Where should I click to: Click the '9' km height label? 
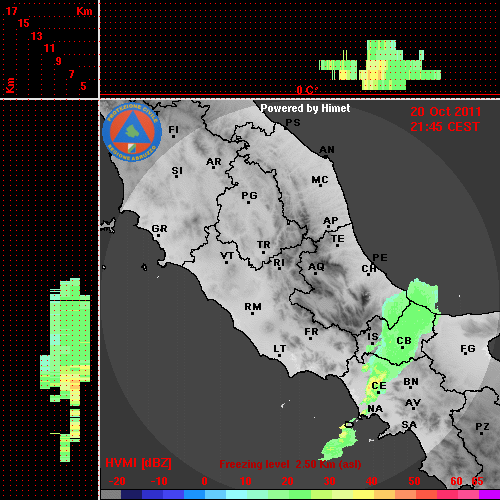point(59,61)
